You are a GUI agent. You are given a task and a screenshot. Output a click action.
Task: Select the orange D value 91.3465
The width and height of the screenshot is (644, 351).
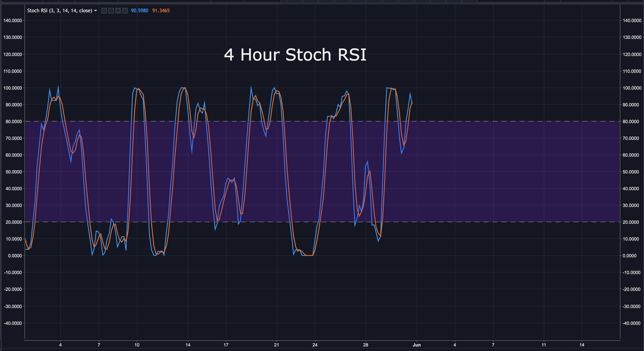tap(161, 10)
